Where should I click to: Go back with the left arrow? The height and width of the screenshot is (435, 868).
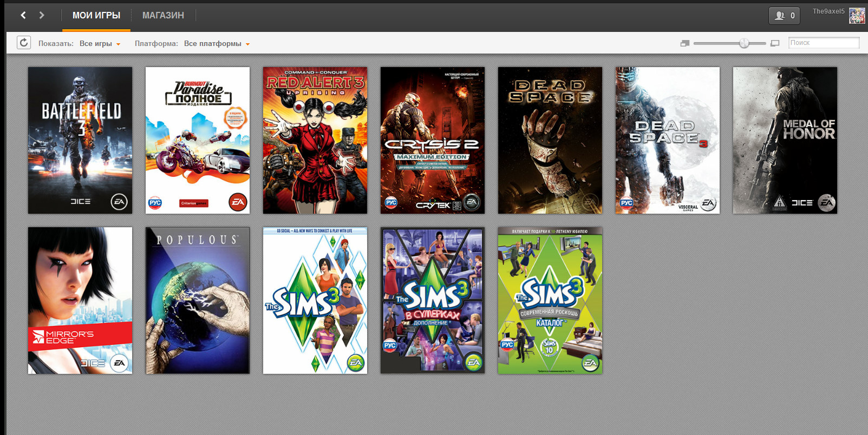tap(23, 15)
